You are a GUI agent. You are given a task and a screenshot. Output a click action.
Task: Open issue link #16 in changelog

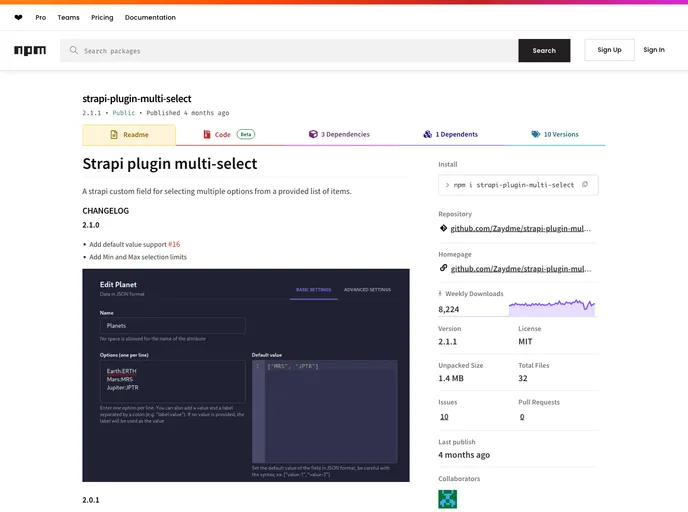[x=174, y=244]
